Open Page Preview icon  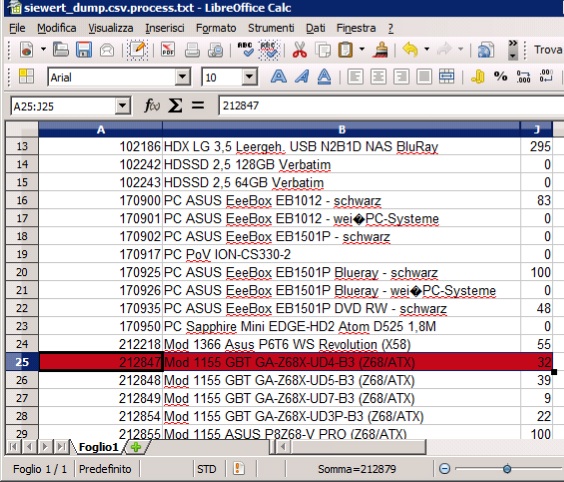215,50
